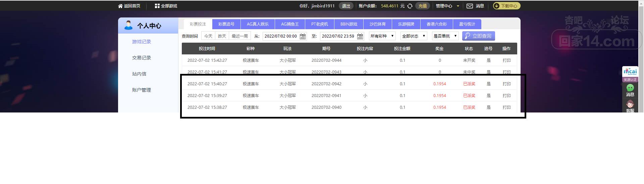Click period number 20220702-0942

(x=326, y=84)
